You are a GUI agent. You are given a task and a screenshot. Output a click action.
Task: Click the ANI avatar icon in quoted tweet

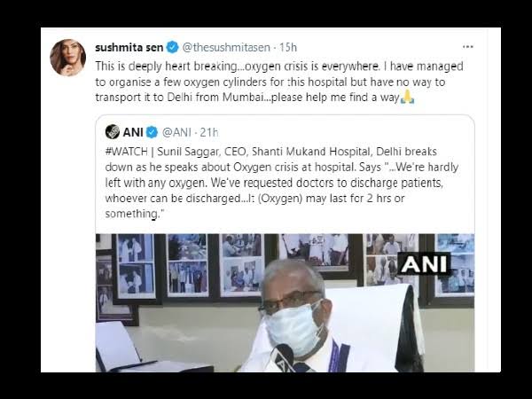point(113,131)
